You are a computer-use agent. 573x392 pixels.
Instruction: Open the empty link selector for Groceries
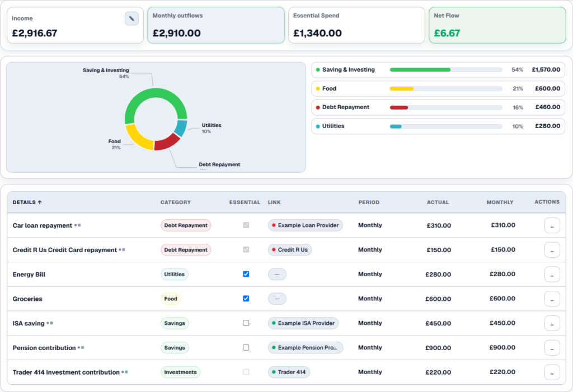(277, 299)
